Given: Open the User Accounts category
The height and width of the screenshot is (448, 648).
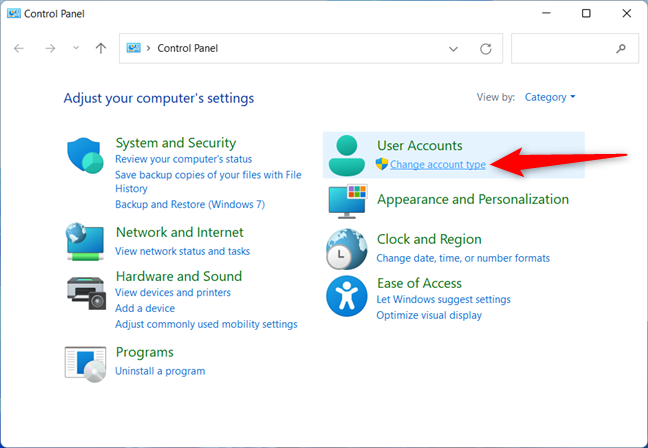Looking at the screenshot, I should [x=419, y=145].
